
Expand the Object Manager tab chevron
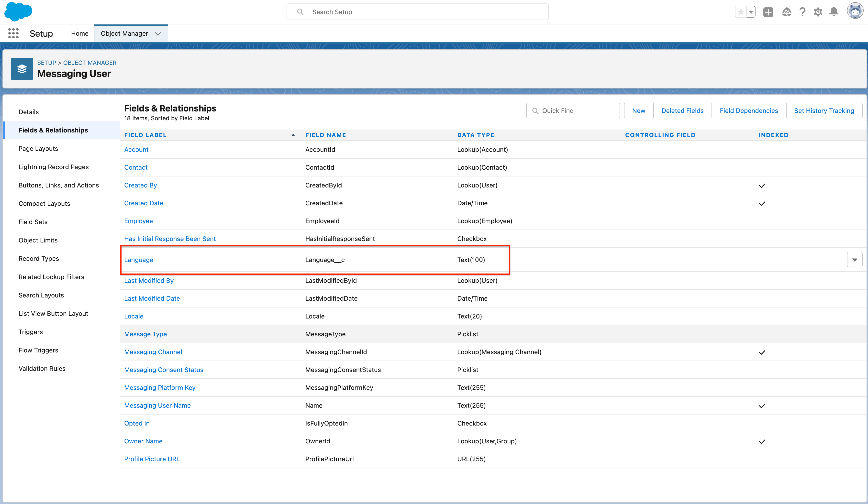coord(158,34)
